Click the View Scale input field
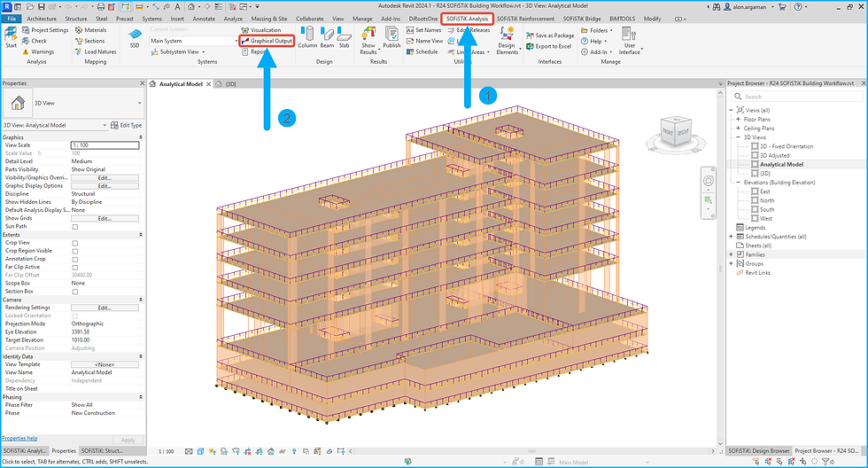This screenshot has width=868, height=468. [105, 145]
